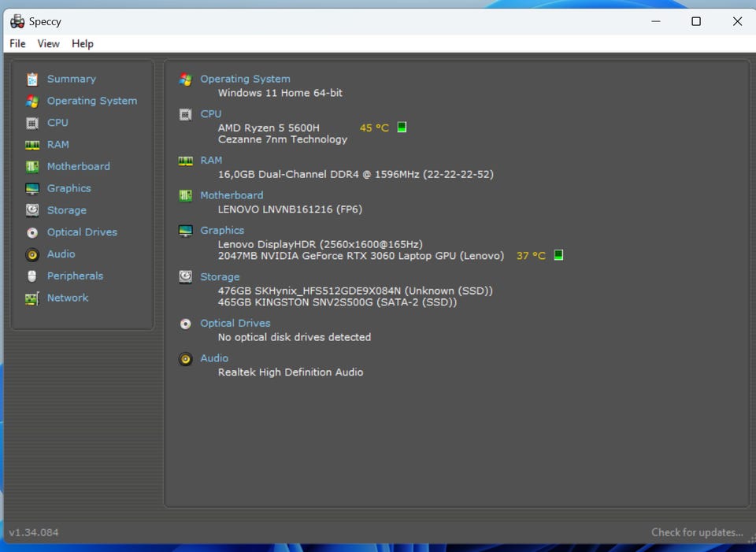This screenshot has width=756, height=552.
Task: Open the Help menu
Action: pos(83,43)
